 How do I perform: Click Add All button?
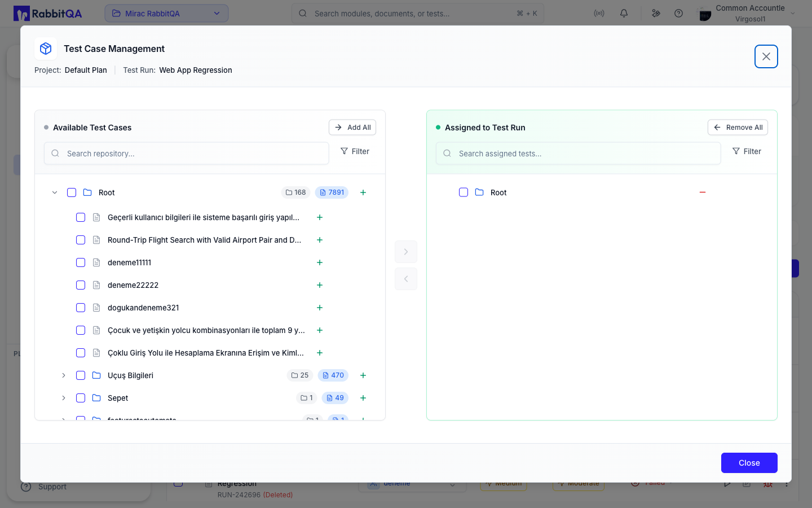coord(352,128)
